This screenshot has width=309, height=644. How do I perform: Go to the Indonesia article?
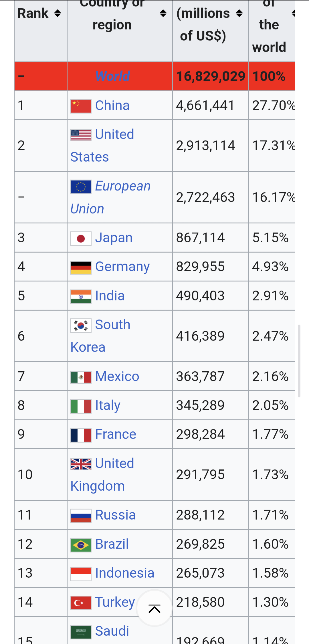(x=124, y=573)
